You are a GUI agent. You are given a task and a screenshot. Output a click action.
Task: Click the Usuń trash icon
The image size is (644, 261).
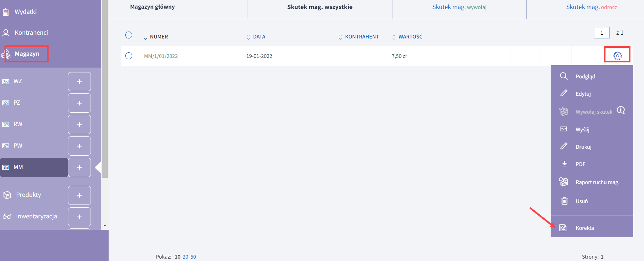[565, 201]
